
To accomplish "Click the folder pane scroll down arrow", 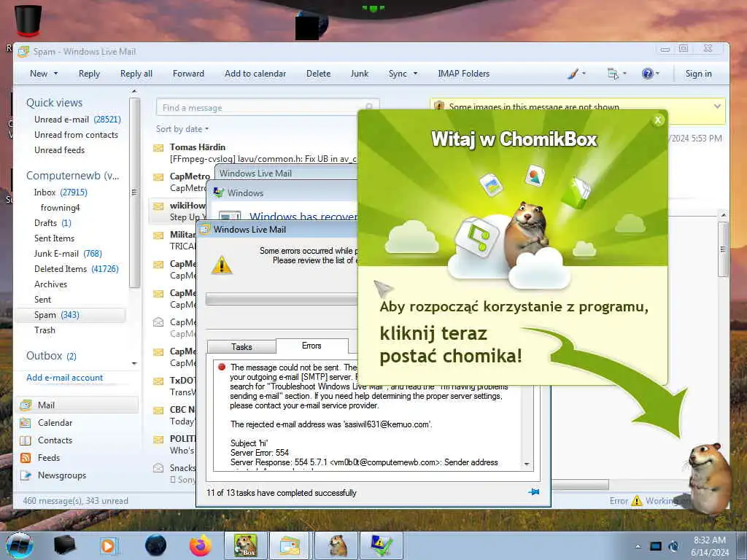I will [x=134, y=363].
